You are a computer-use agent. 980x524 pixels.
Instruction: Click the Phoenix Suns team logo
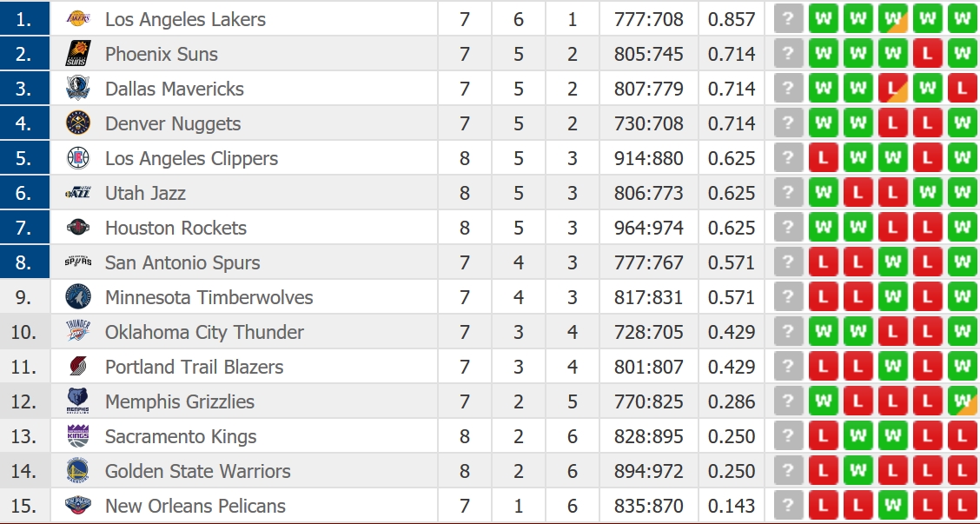pyautogui.click(x=77, y=54)
